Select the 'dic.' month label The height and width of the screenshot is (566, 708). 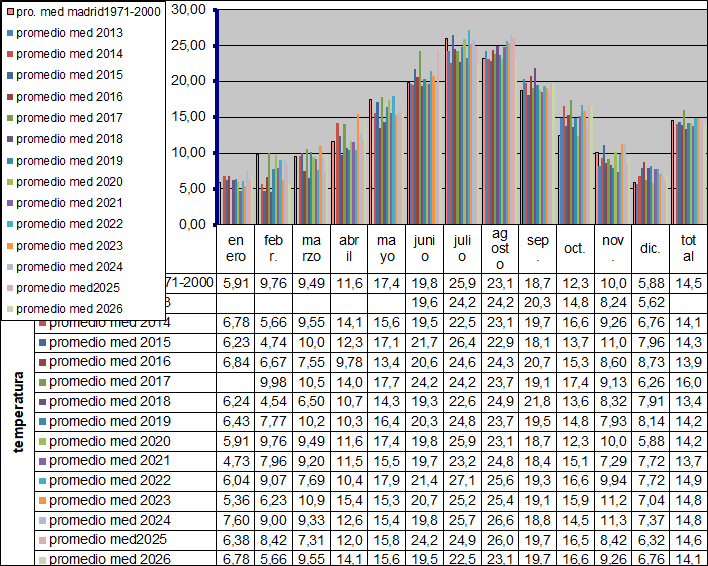click(x=649, y=248)
